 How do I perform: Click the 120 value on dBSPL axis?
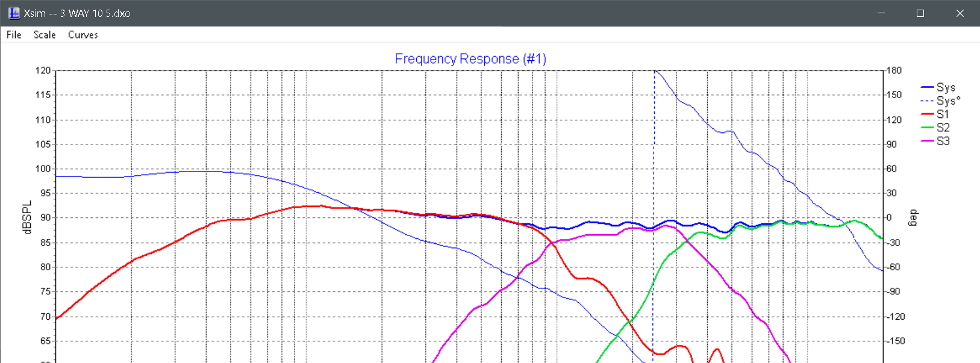coord(43,70)
